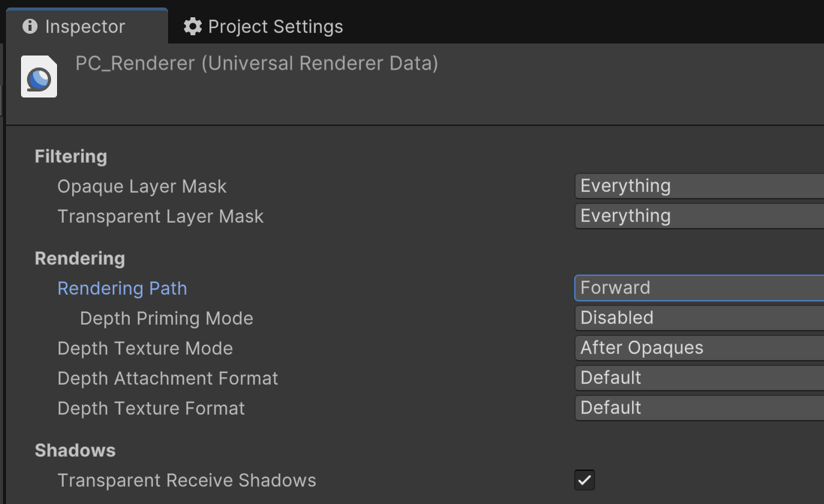Open the Depth Priming Mode dropdown

699,318
